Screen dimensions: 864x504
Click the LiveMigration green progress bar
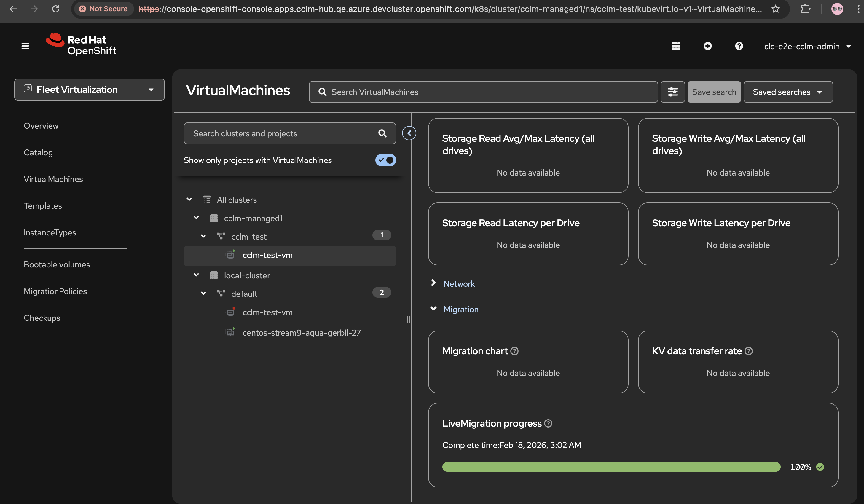tap(611, 467)
